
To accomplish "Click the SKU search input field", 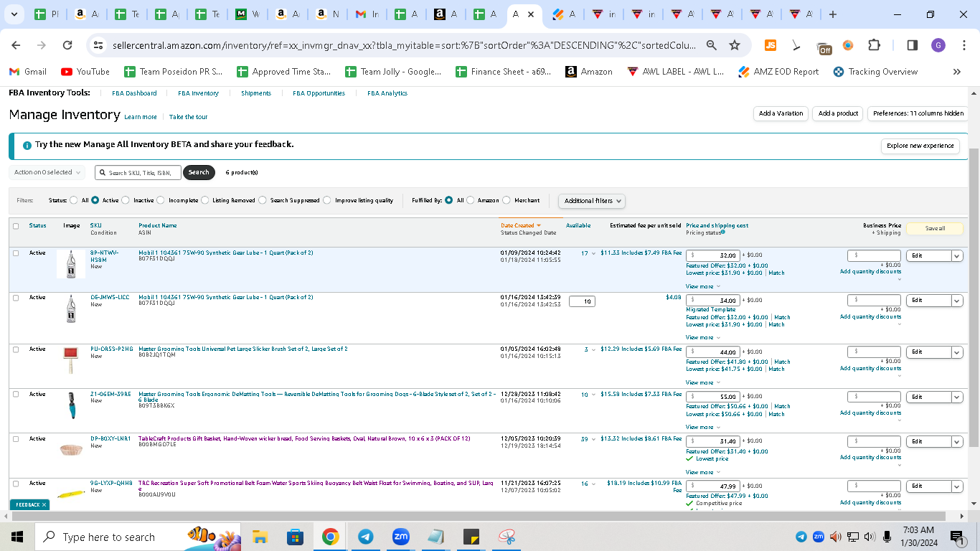I will click(x=138, y=173).
